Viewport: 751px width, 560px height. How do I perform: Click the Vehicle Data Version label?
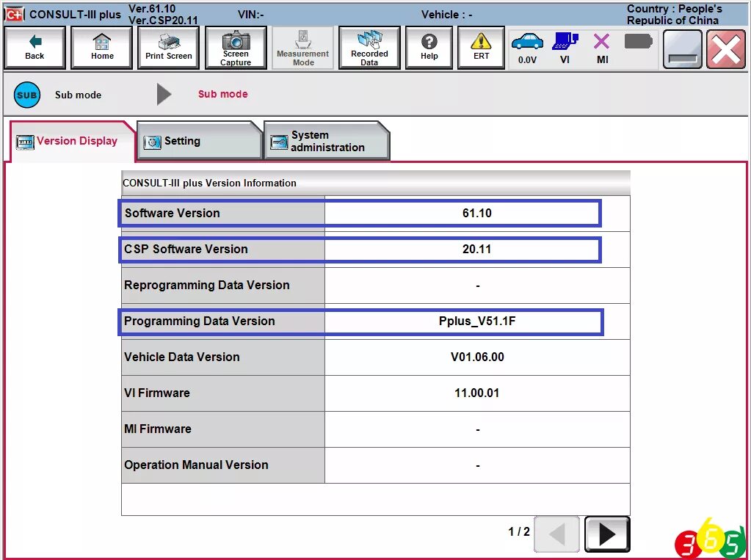181,357
